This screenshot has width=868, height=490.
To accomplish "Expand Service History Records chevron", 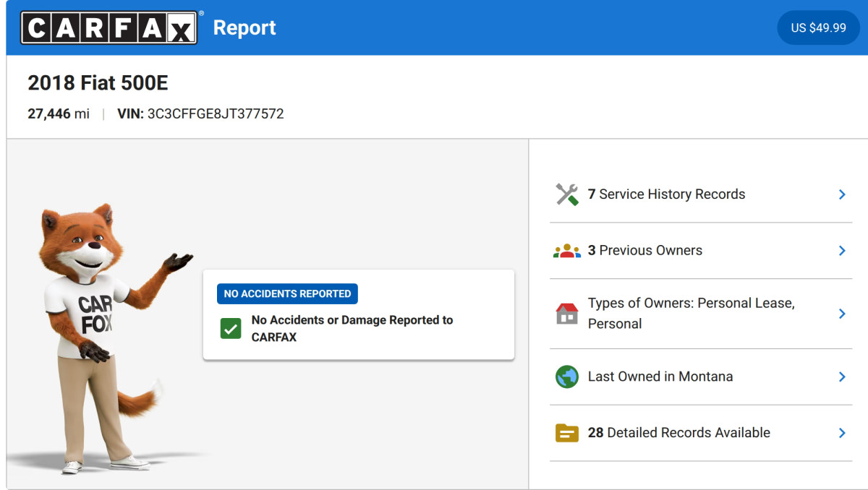I will pyautogui.click(x=842, y=194).
